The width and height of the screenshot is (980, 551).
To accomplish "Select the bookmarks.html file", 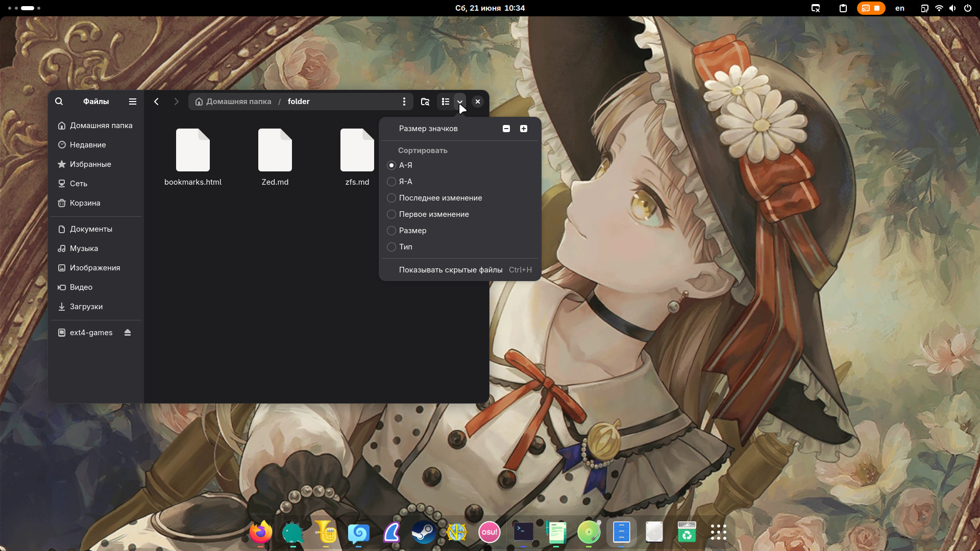I will pos(193,157).
